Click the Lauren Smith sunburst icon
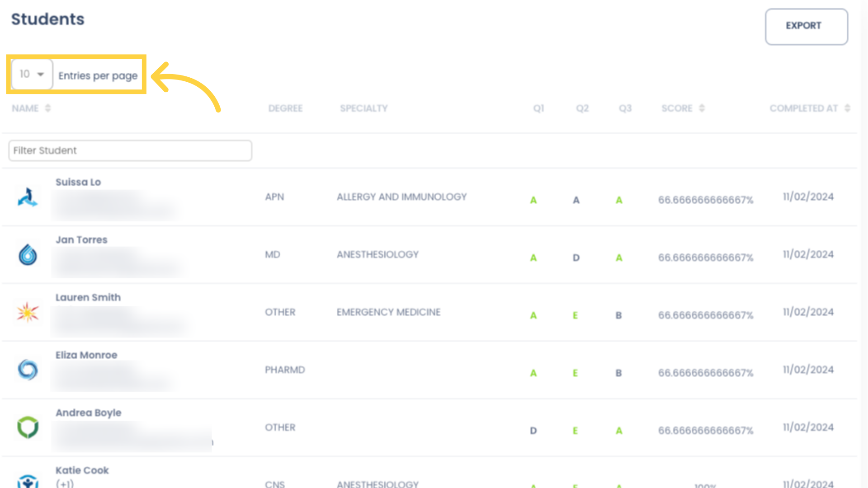 click(28, 312)
